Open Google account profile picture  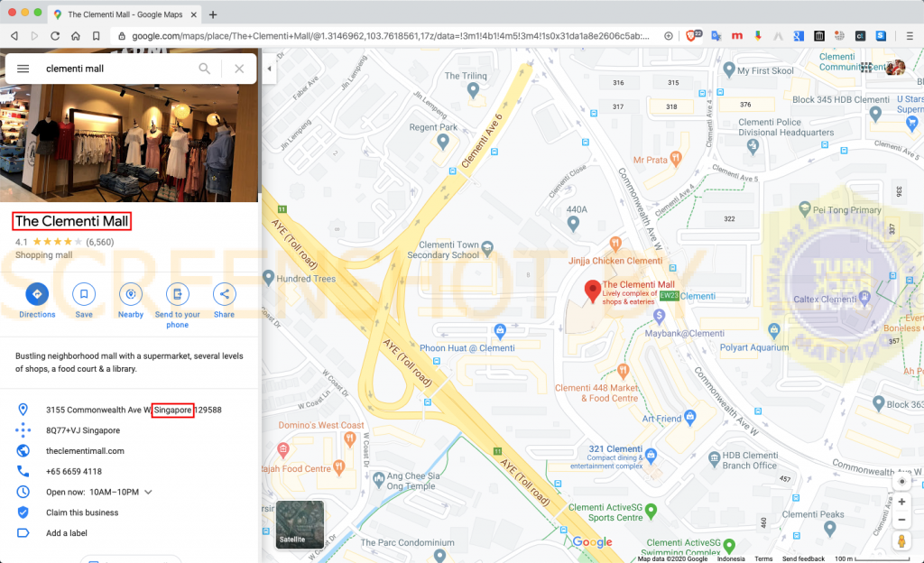point(895,67)
